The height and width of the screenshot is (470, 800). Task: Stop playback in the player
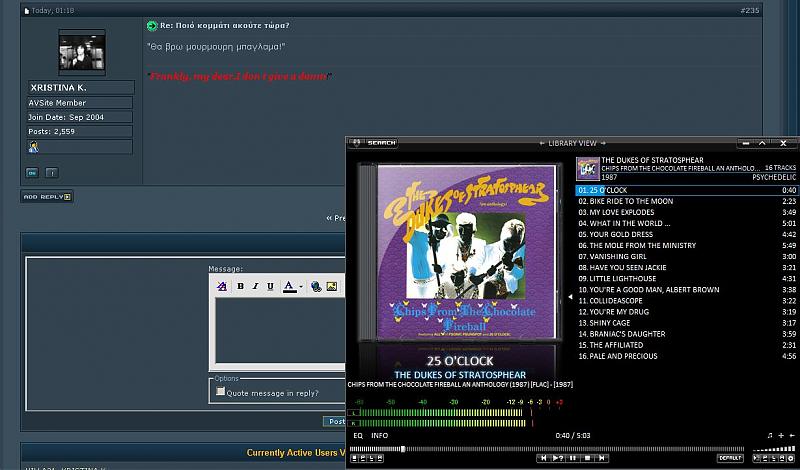click(x=587, y=458)
